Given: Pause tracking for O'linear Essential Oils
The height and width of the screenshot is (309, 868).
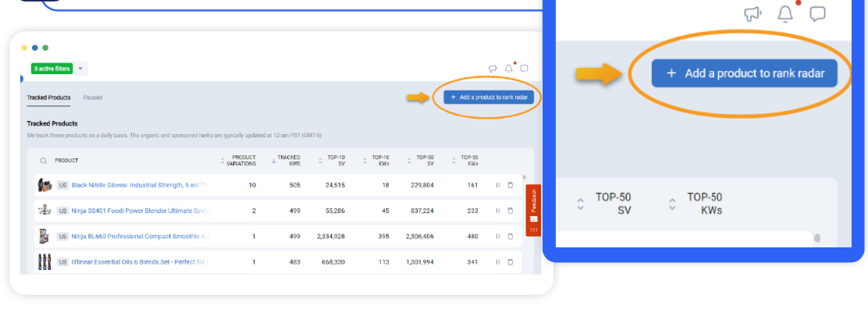Looking at the screenshot, I should coord(498,262).
